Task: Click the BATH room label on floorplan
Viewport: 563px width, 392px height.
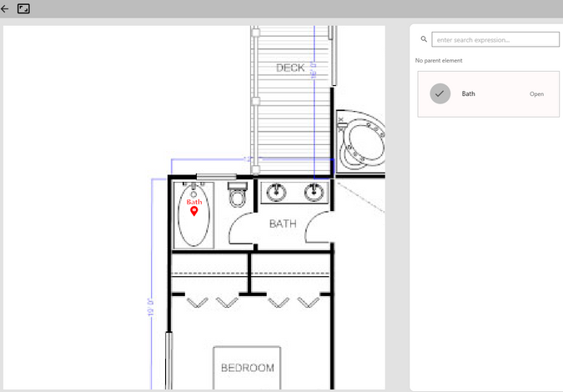Action: pyautogui.click(x=283, y=224)
